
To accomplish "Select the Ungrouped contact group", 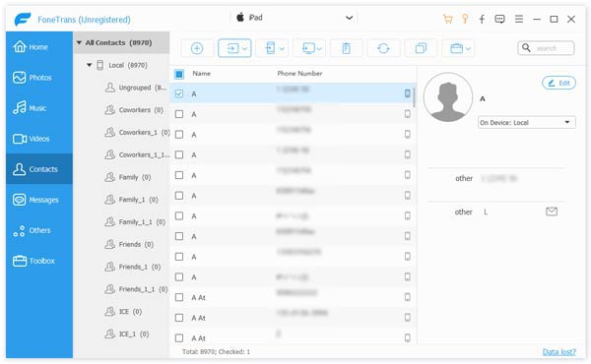I will (136, 88).
